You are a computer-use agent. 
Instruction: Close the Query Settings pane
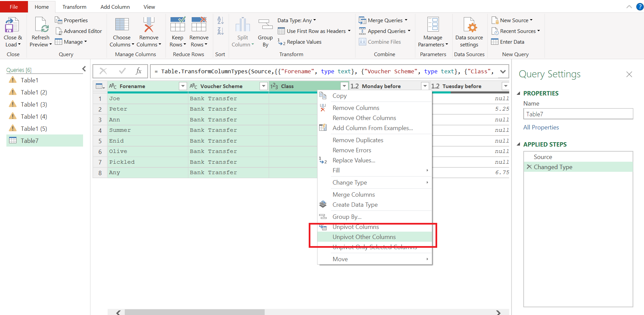point(629,74)
